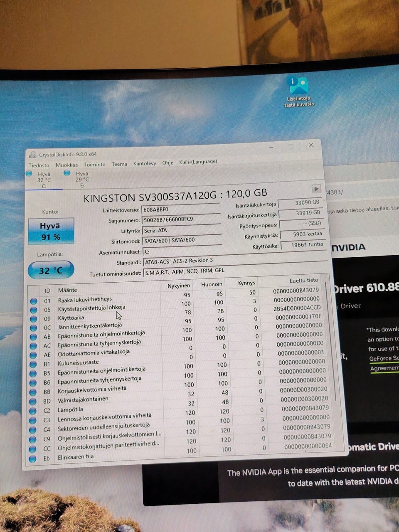Viewport: 399px width, 532px height.
Task: Click the Isäntäkirjoituskertoja value 33919 GB
Action: (300, 213)
